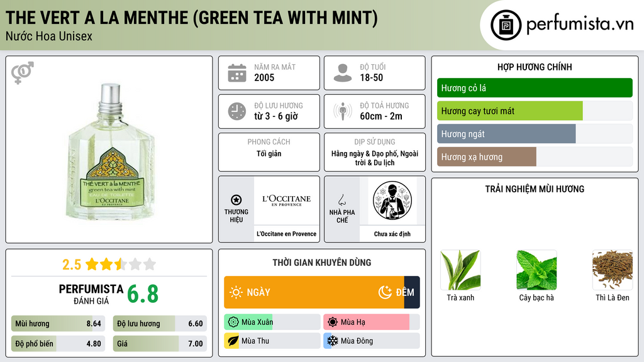Click the person icon beside Độ tuổi
Image resolution: width=644 pixels, height=362 pixels.
[x=343, y=73]
